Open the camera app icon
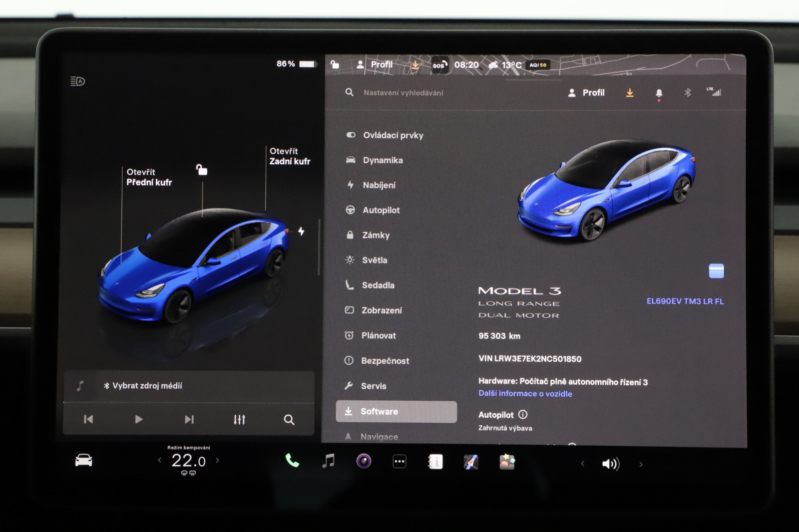799x532 pixels. (364, 461)
